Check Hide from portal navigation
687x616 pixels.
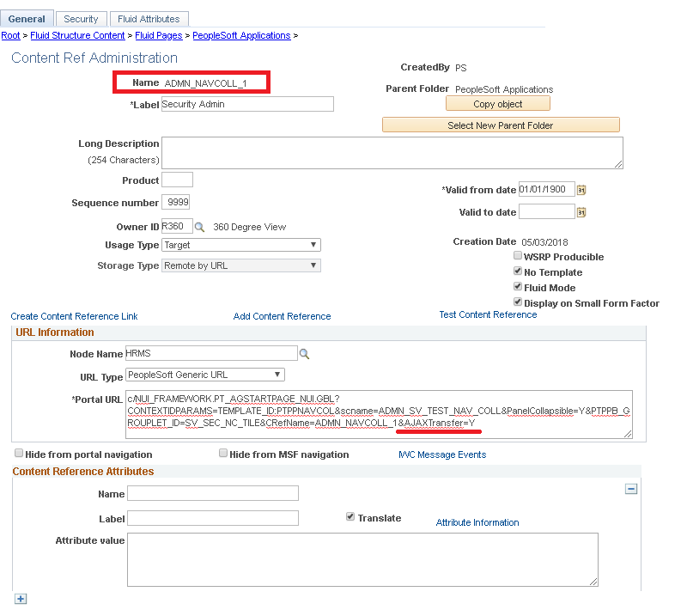click(18, 453)
